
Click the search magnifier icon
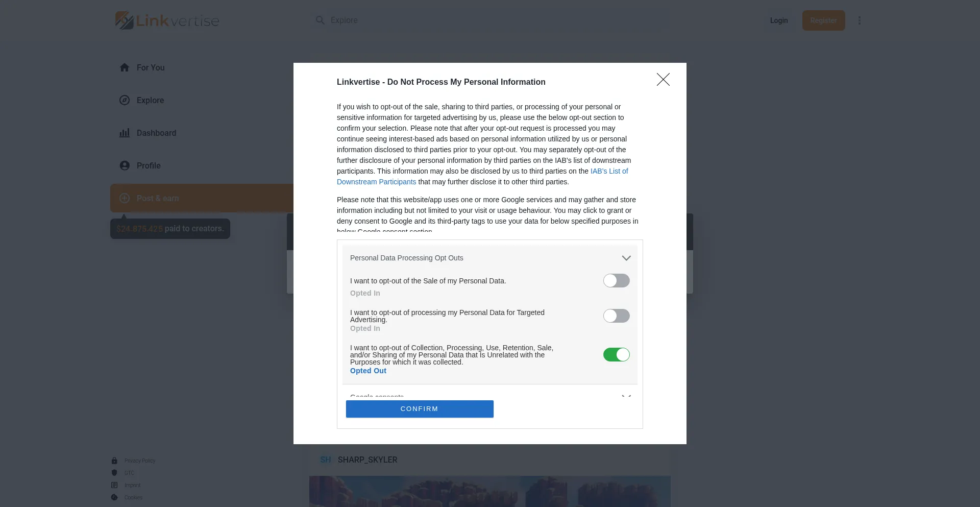click(320, 20)
